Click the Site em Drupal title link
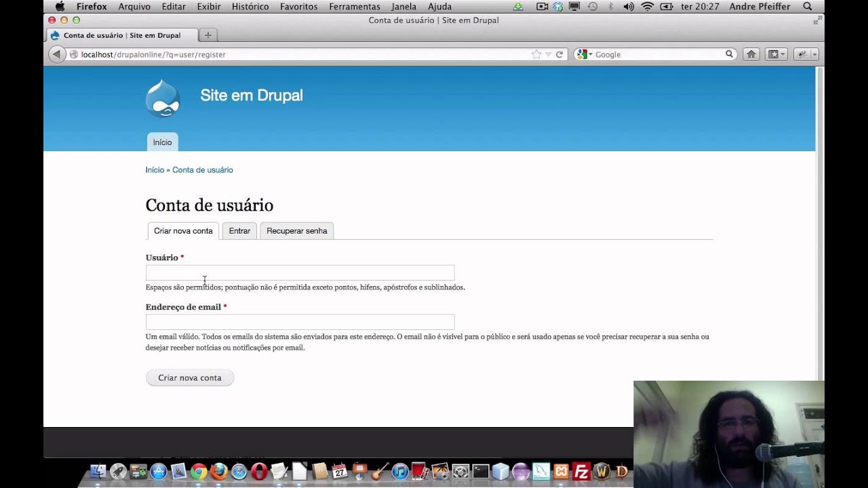The height and width of the screenshot is (488, 868). tap(252, 96)
